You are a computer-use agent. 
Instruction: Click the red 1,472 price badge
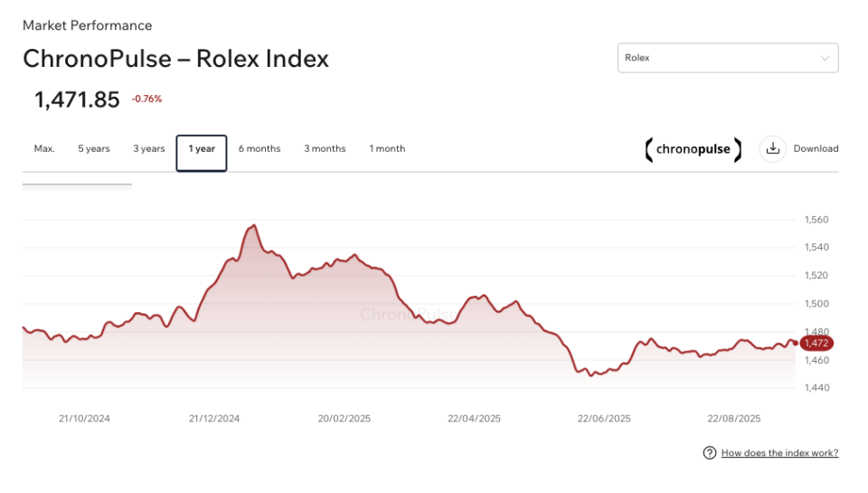tap(816, 344)
